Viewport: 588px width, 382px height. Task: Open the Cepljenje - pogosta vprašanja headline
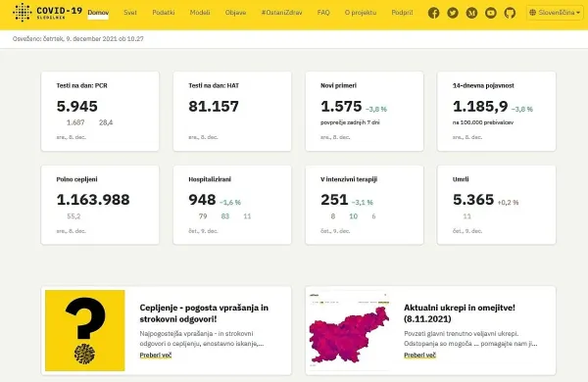[x=204, y=313]
